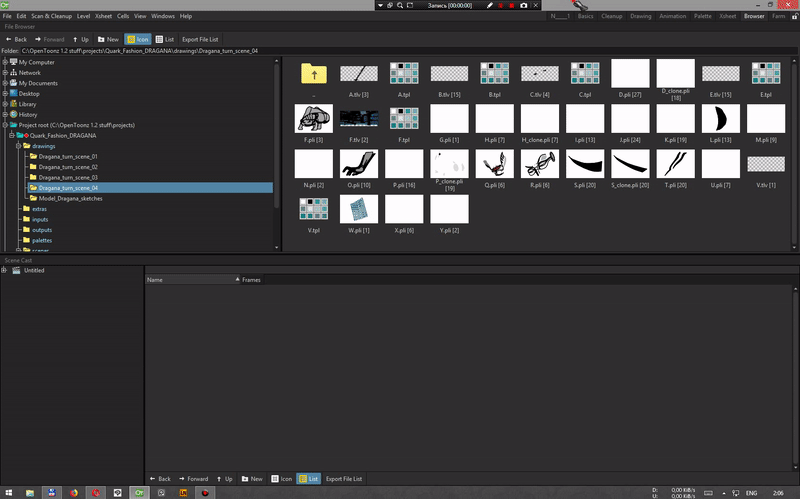Select the A.tlv [3] file icon

coord(359,73)
